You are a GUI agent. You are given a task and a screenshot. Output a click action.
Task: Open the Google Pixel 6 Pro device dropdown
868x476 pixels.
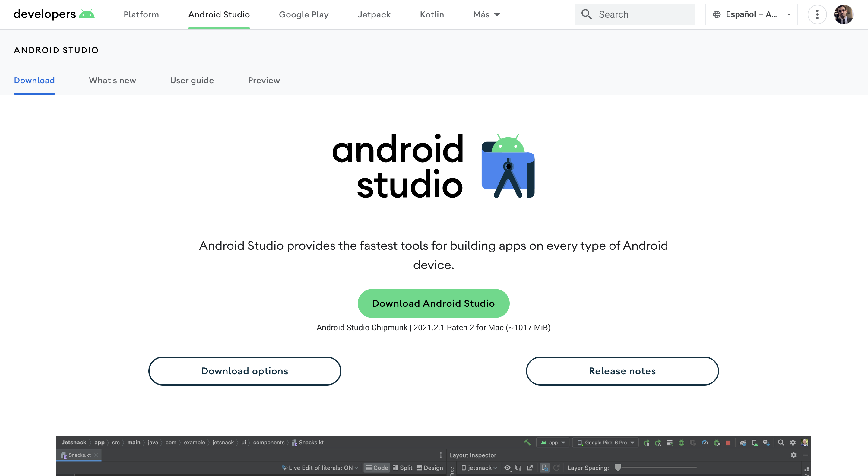[x=606, y=443]
